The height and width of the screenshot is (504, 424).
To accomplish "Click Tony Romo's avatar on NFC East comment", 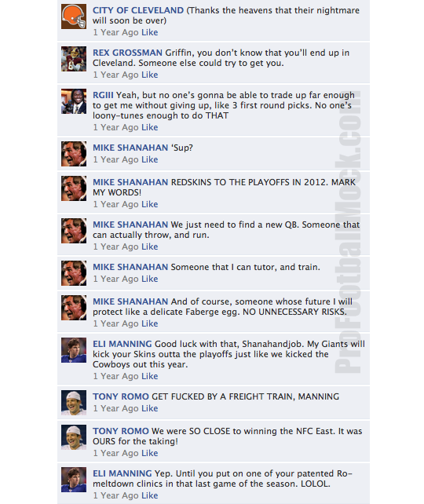I will tap(74, 437).
